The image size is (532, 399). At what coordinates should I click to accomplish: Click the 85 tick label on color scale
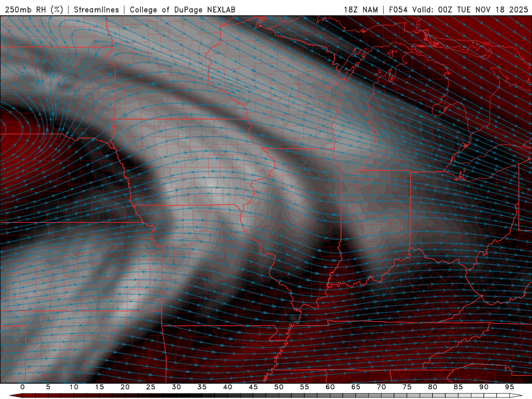(x=458, y=387)
